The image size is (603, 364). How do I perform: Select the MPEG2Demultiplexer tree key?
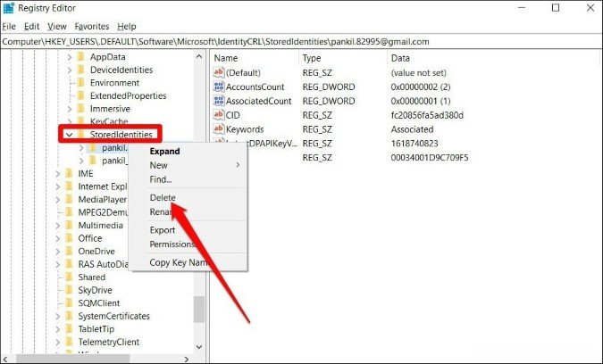tap(103, 212)
